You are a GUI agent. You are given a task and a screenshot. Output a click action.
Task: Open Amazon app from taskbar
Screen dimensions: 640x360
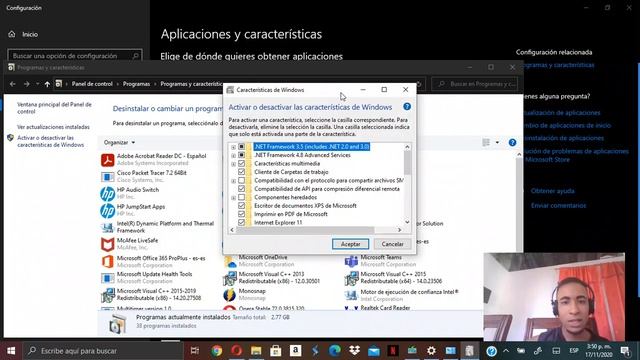(x=296, y=351)
